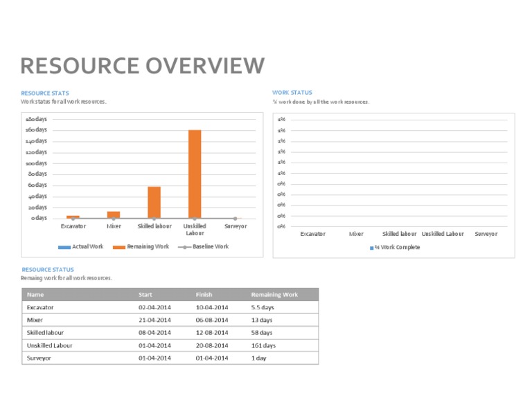The height and width of the screenshot is (411, 532).
Task: Click the Actual Work blue legend swatch
Action: coord(64,247)
